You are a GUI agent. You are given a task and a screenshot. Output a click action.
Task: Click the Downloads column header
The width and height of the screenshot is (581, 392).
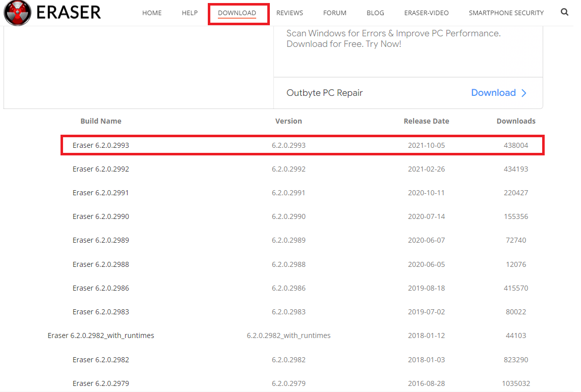point(516,121)
